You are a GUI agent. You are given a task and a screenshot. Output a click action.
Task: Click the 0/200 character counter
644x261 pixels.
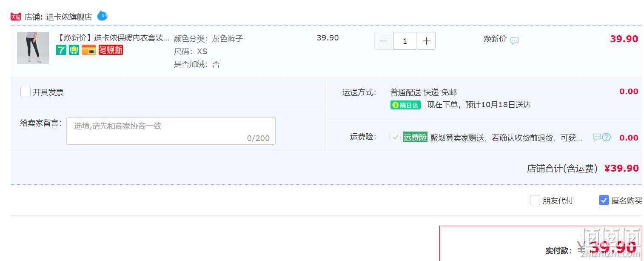(258, 138)
